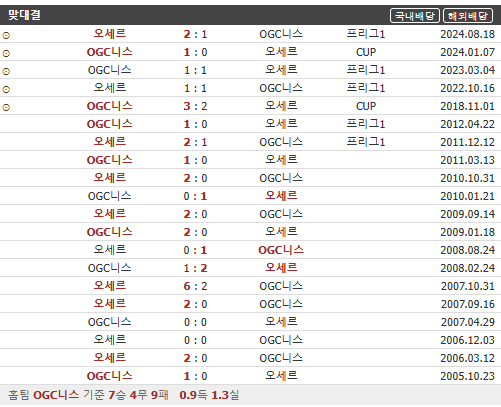Select the 2 : 1 score on 2024.08.18
The image size is (501, 407).
[x=195, y=34]
